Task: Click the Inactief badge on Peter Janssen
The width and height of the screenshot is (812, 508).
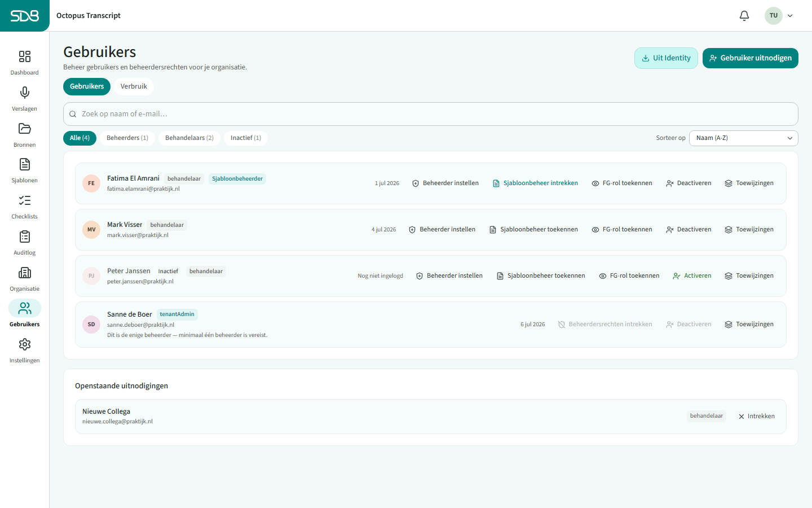Action: tap(168, 271)
